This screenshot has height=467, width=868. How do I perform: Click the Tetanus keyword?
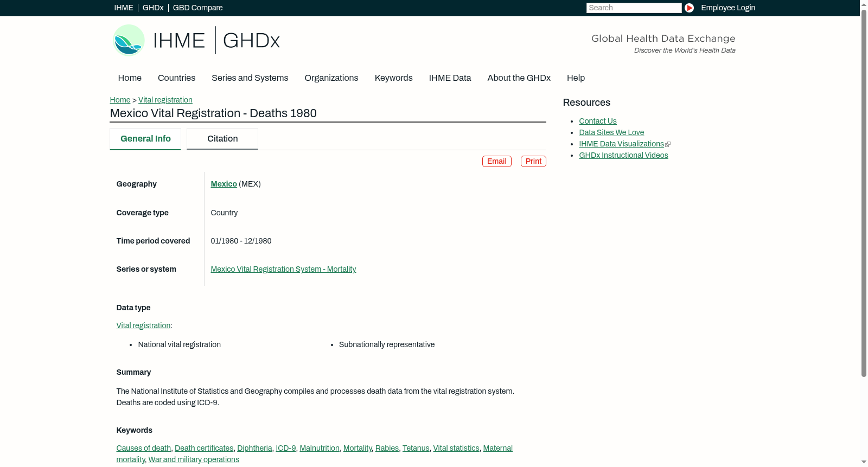pos(416,448)
